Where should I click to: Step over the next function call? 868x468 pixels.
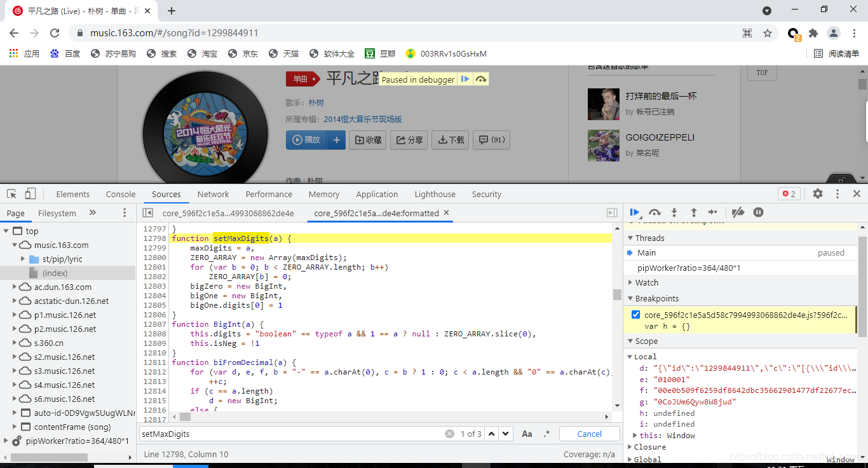(654, 212)
